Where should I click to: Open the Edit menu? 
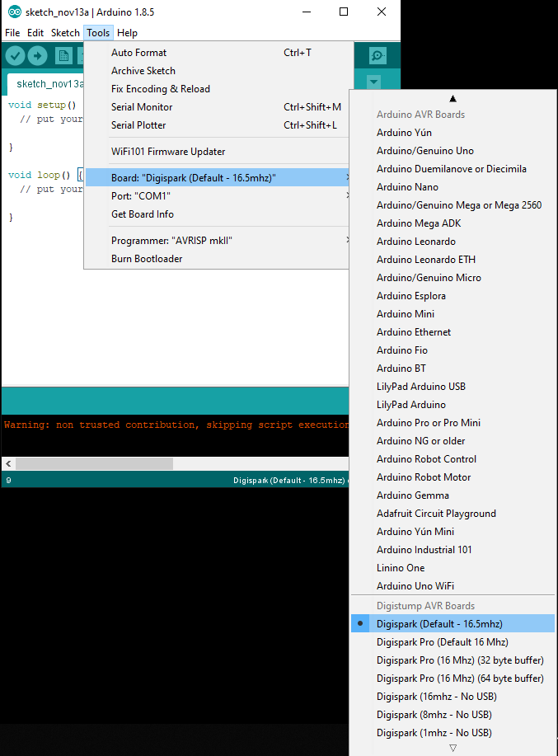[x=35, y=33]
